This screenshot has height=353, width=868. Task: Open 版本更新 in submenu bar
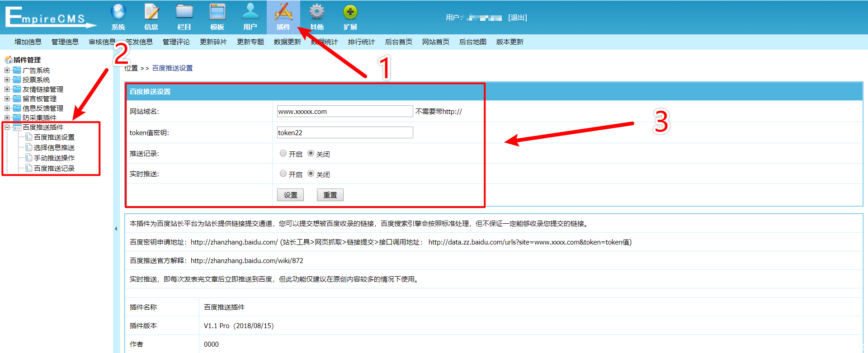tap(510, 42)
